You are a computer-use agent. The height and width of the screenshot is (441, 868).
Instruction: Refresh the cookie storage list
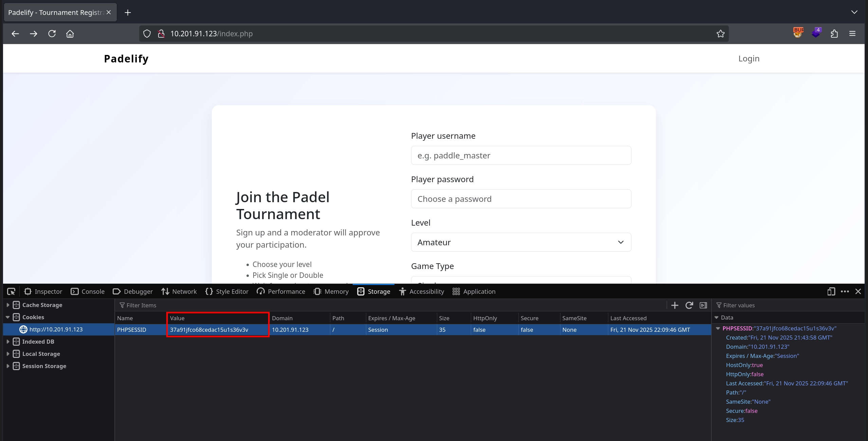pos(689,305)
